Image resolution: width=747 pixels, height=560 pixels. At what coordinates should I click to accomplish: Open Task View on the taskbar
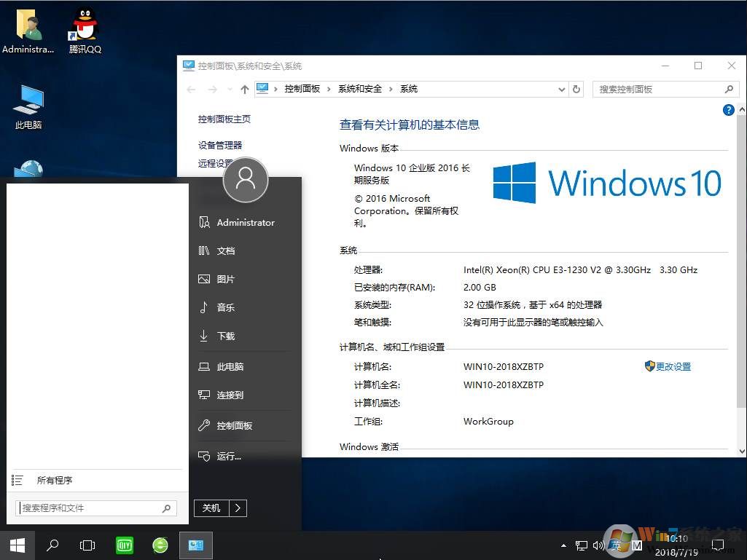[x=87, y=545]
